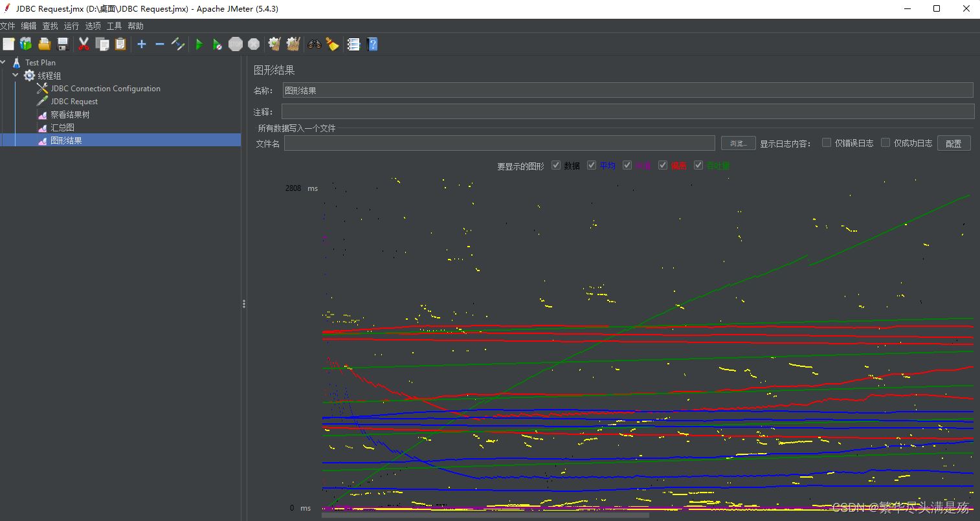Uncheck the red 偏离 deviation checkbox
Image resolution: width=980 pixels, height=521 pixels.
(x=662, y=165)
